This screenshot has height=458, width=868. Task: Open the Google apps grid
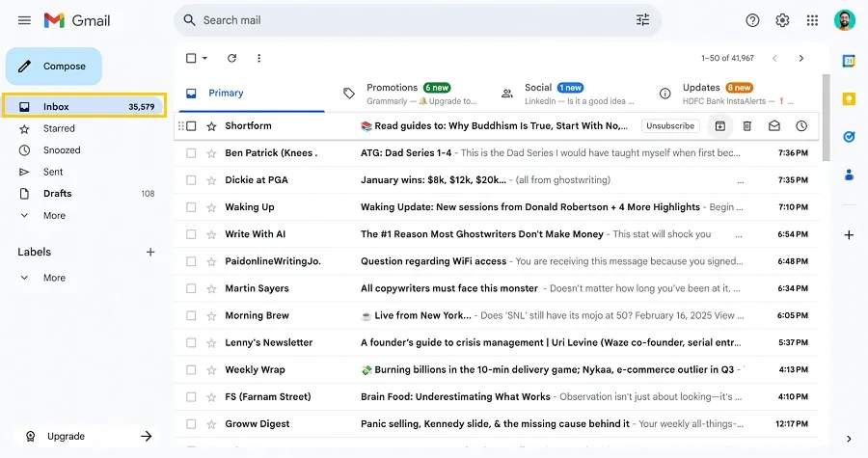point(812,20)
